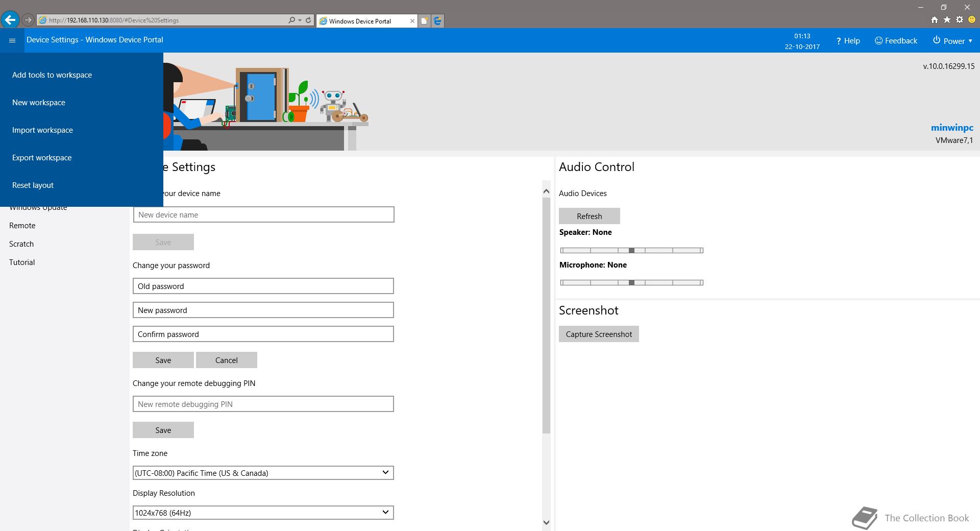Screen dimensions: 980x531
Task: Adjust the Microphone volume slider
Action: tap(632, 282)
